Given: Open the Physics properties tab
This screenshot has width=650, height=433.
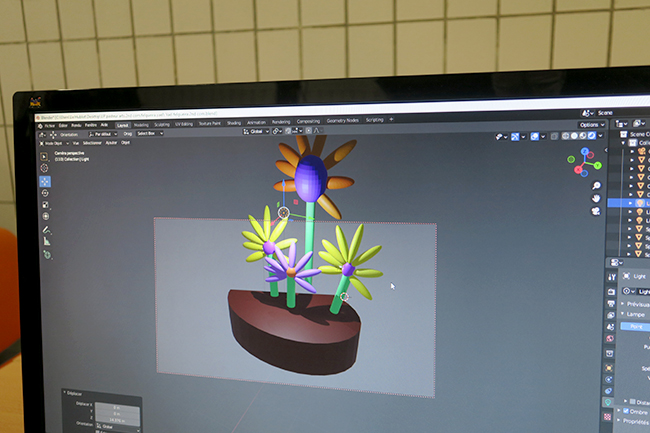Looking at the screenshot, I should [x=609, y=379].
